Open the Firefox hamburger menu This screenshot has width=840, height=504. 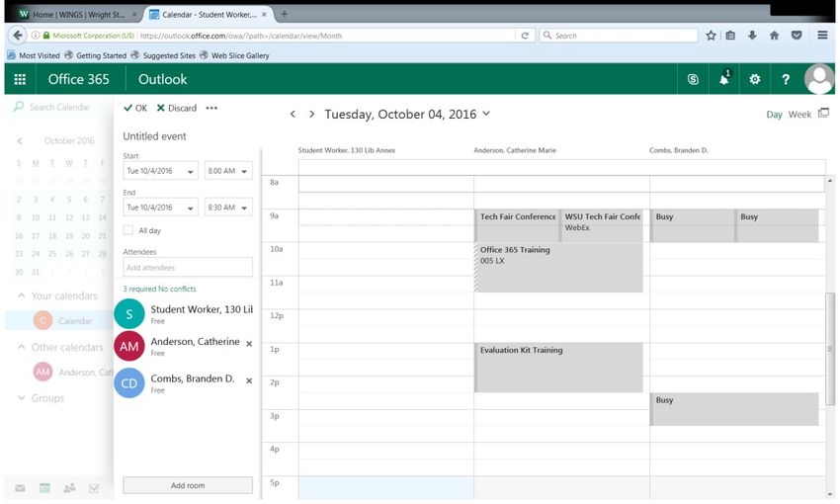822,36
